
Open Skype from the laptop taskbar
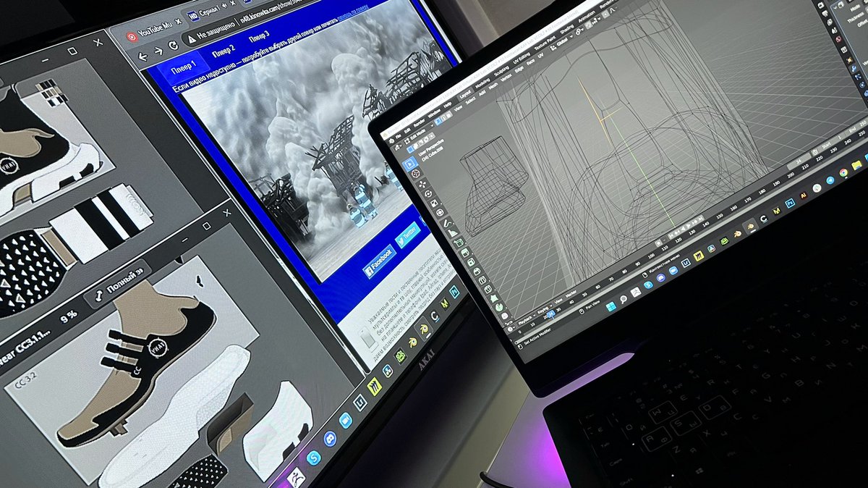pos(648,285)
